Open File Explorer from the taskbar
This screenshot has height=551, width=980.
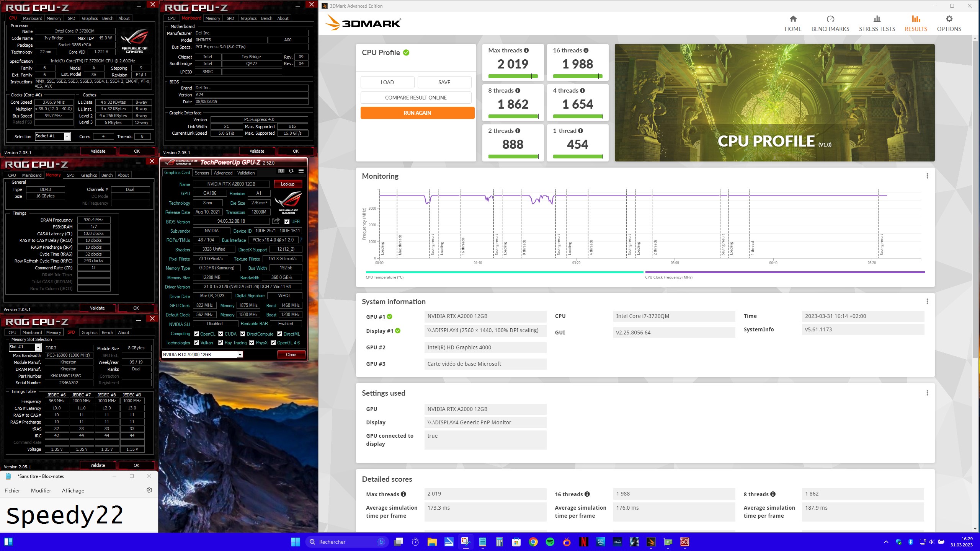(x=432, y=542)
